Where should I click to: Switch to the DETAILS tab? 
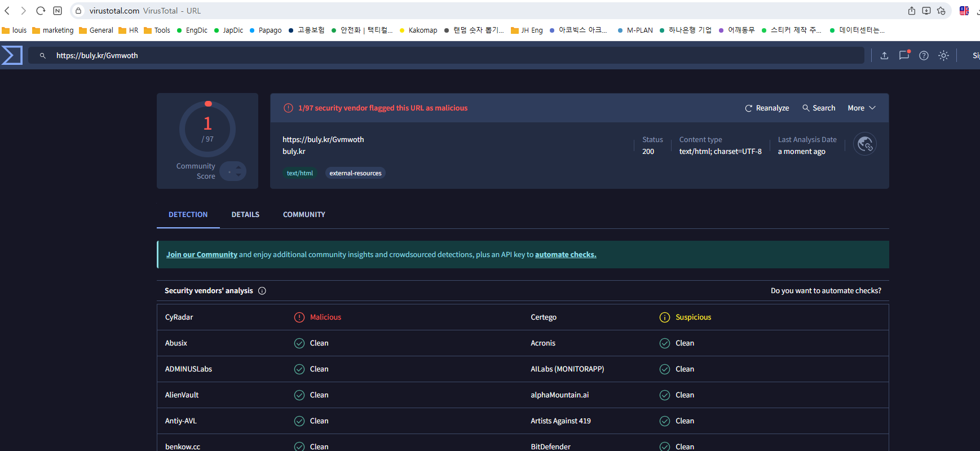(245, 215)
